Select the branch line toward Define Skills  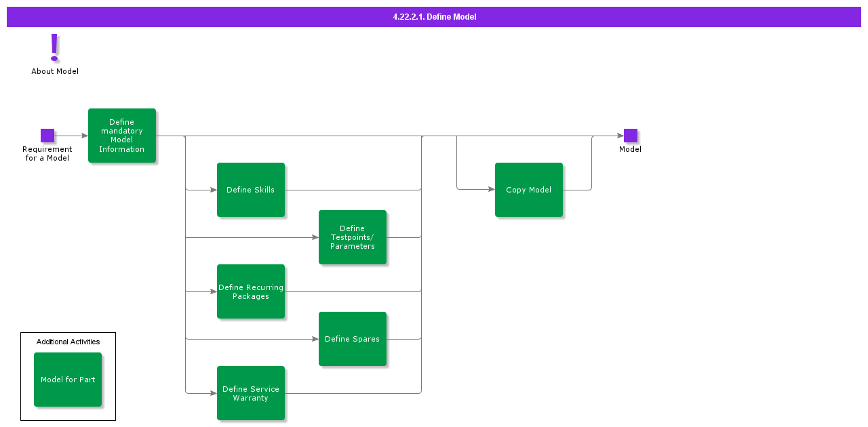coord(200,190)
